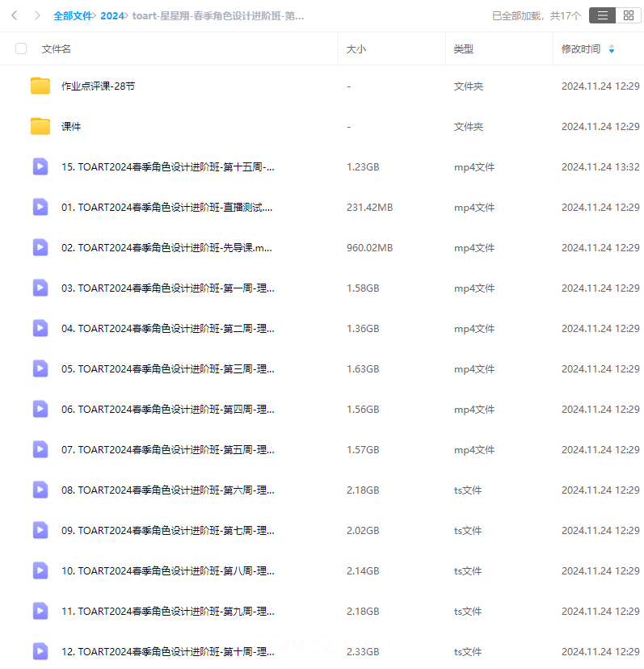This screenshot has width=644, height=669.
Task: Switch to grid thumbnail view
Action: point(628,15)
